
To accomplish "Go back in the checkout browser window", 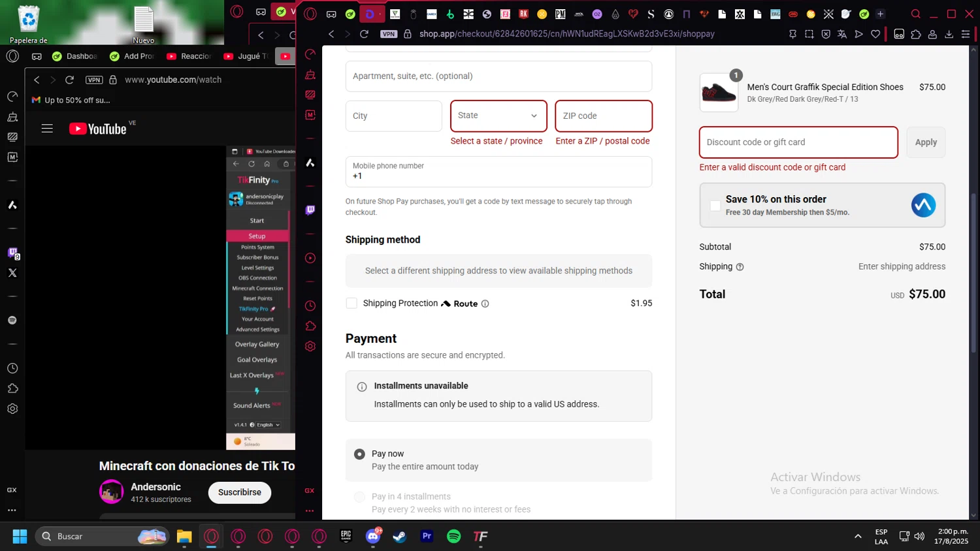I will [331, 34].
